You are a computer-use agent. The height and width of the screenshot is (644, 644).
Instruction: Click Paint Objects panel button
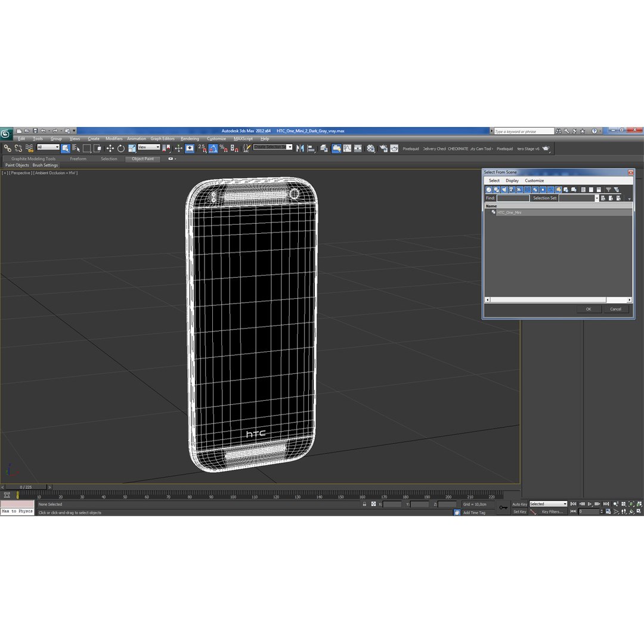(17, 165)
